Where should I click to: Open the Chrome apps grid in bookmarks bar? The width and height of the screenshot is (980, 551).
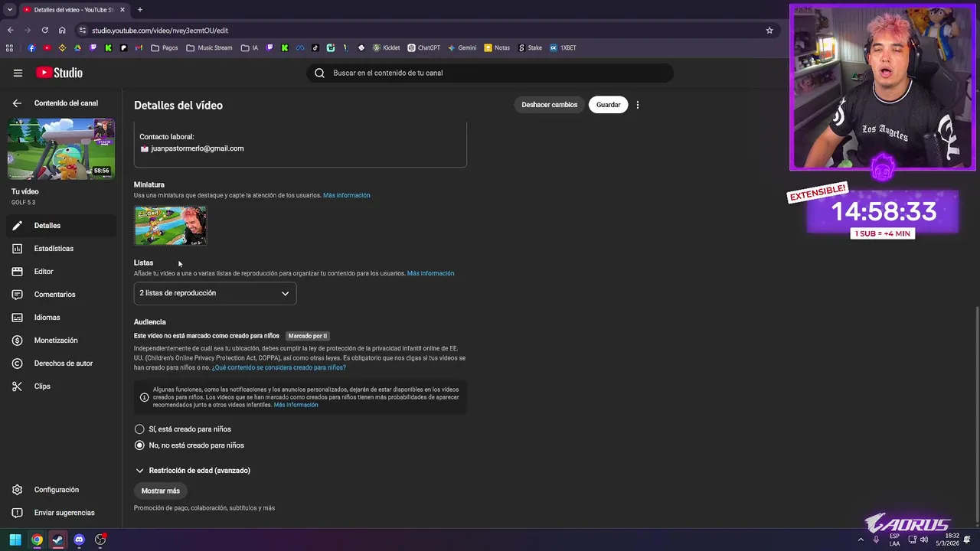pos(9,47)
